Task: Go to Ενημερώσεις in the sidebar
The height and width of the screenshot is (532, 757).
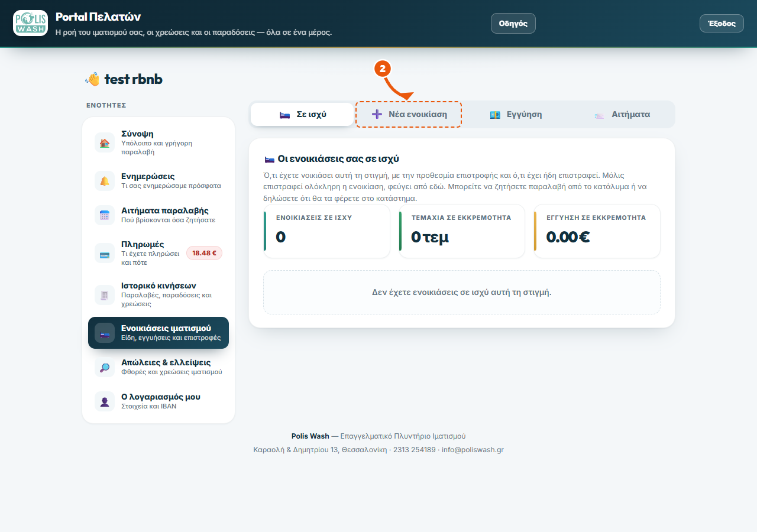Action: point(158,181)
